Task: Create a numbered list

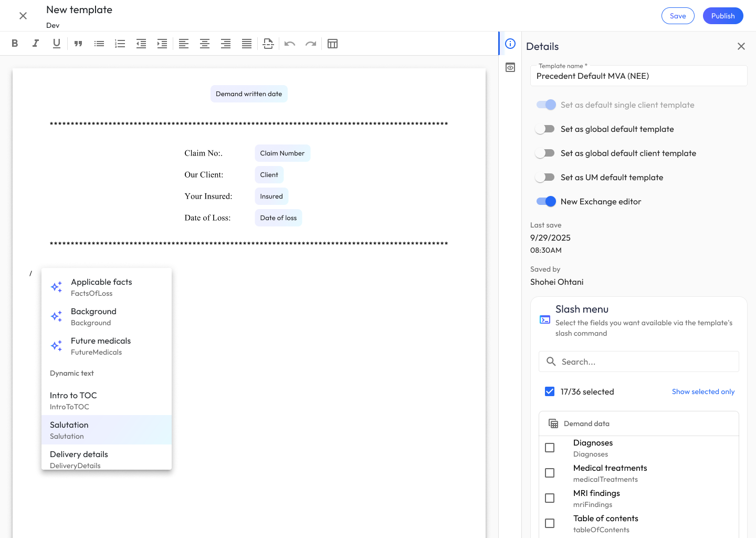Action: click(x=120, y=44)
